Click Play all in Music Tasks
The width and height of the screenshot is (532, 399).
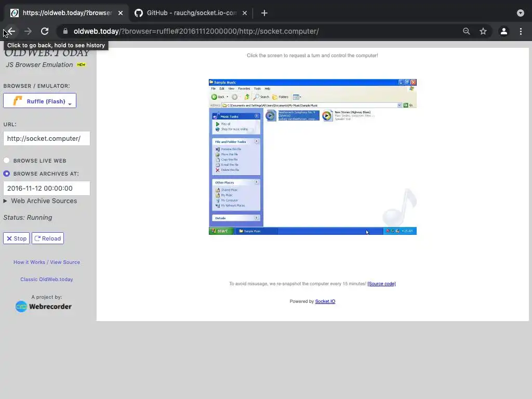coord(223,124)
